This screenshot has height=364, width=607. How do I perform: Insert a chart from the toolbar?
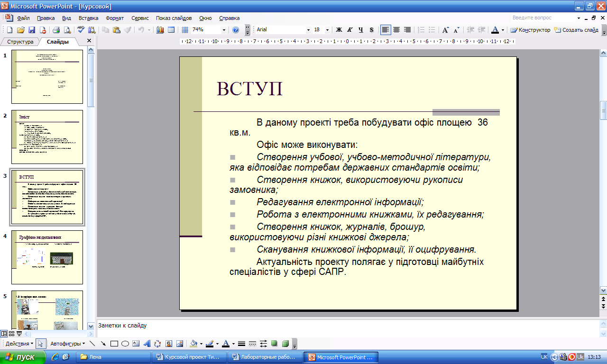click(160, 30)
